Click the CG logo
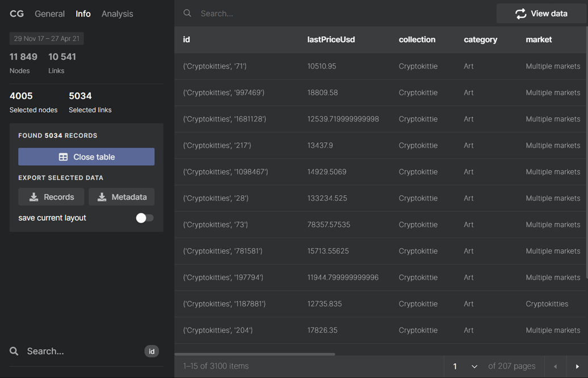Image resolution: width=588 pixels, height=378 pixels. [x=16, y=14]
